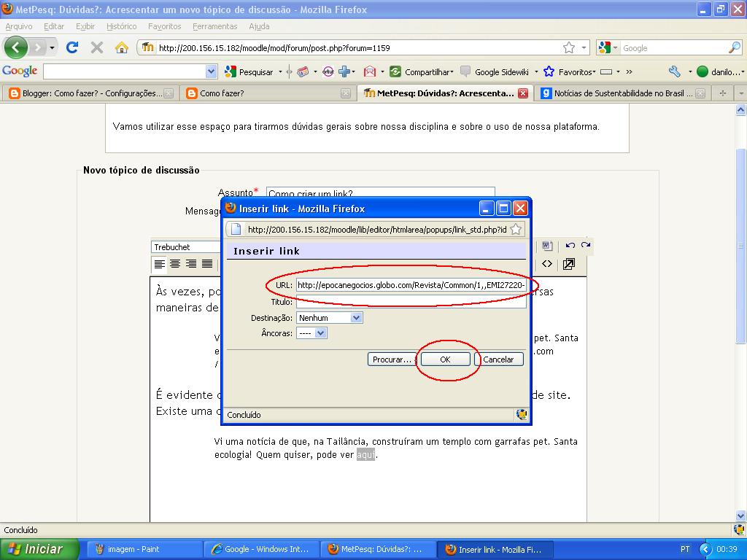Toggle HTML source mode icon
The height and width of the screenshot is (560, 747).
(547, 264)
